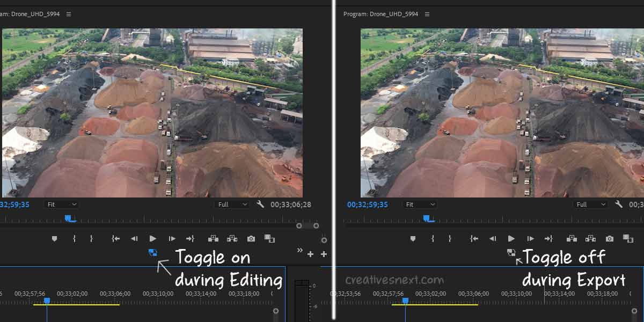
Task: Step forward one frame in right monitor
Action: tap(530, 239)
